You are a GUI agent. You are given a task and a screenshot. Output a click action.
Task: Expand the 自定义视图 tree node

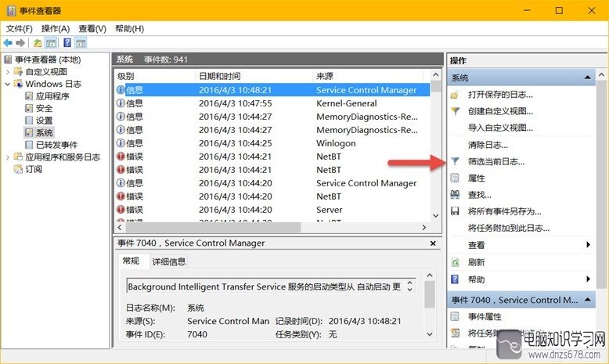[8, 72]
